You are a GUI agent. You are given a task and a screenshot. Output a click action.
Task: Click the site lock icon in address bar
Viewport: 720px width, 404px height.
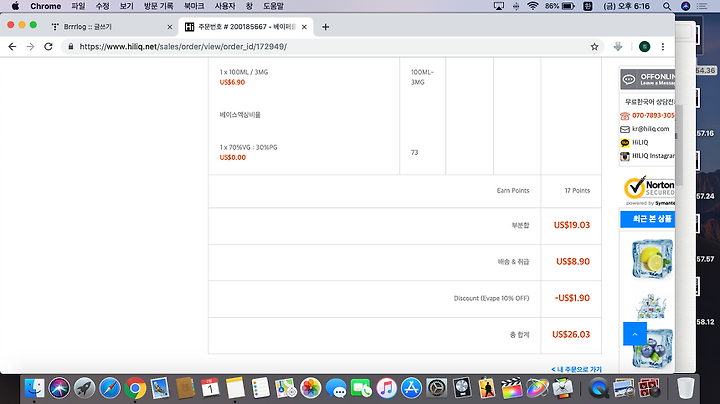click(x=70, y=46)
